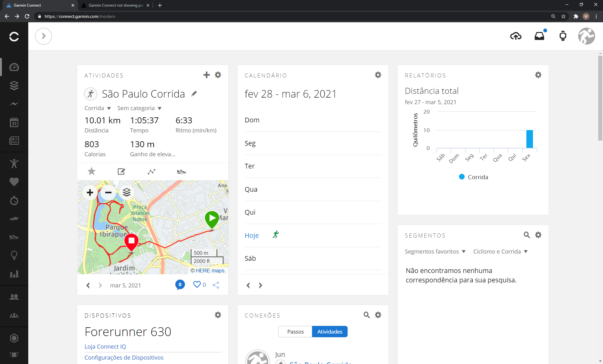Open a new browser tab
603x364 pixels.
160,5
